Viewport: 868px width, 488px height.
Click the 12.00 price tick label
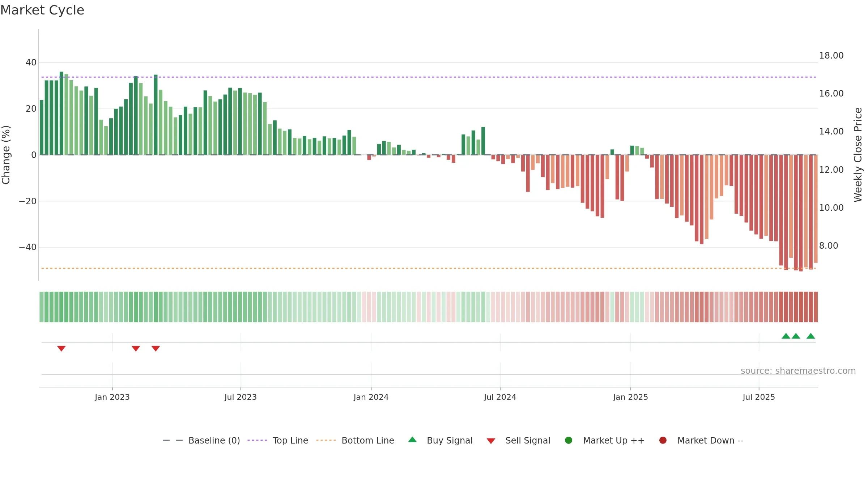click(831, 170)
